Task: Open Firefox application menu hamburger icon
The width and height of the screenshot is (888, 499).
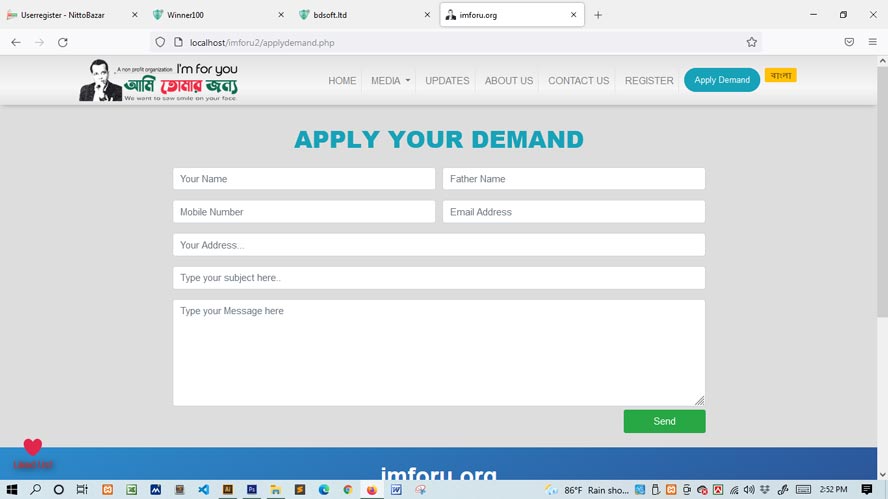Action: pyautogui.click(x=873, y=42)
